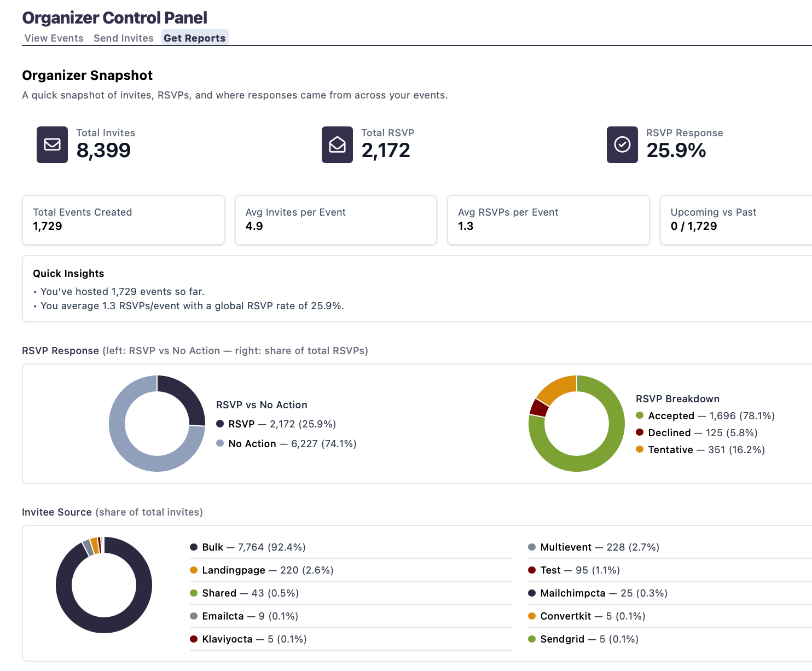Click the Multievent gray legend dot
Screen dimensions: 812x671
tap(532, 547)
